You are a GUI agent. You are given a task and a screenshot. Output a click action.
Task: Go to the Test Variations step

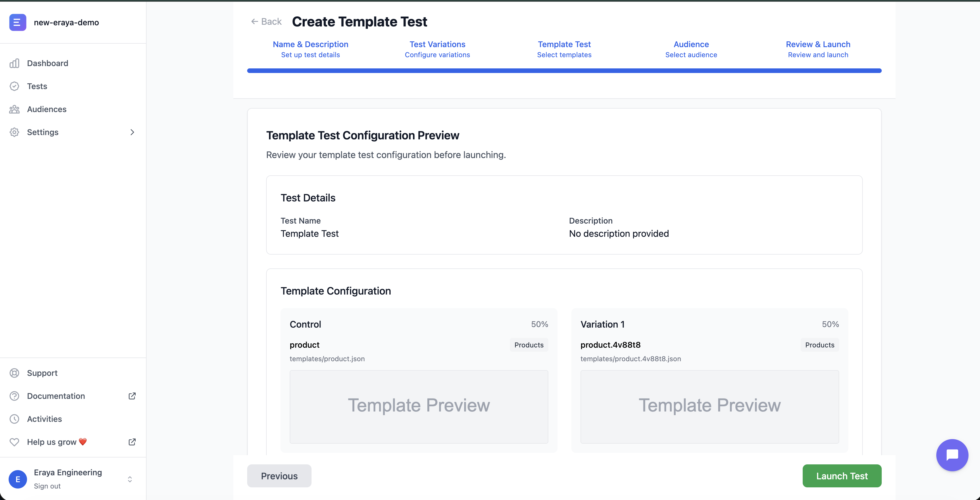437,49
